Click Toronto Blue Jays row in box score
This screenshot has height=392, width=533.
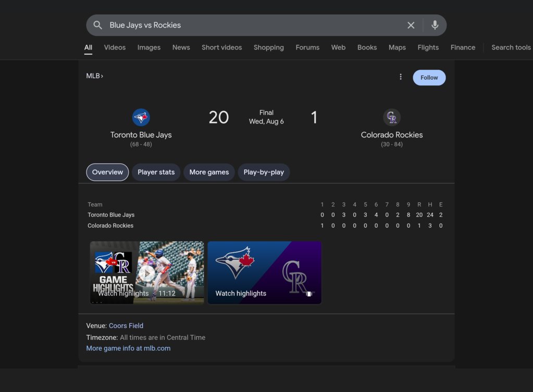(265, 215)
